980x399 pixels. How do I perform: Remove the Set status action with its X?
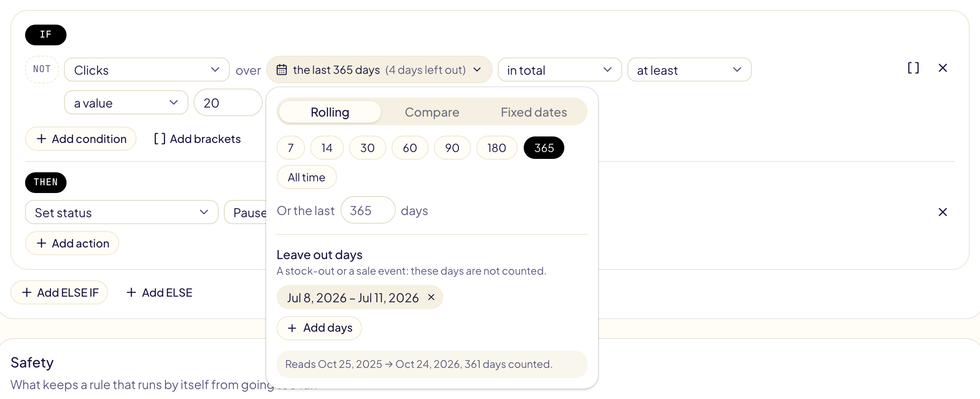pyautogui.click(x=943, y=212)
